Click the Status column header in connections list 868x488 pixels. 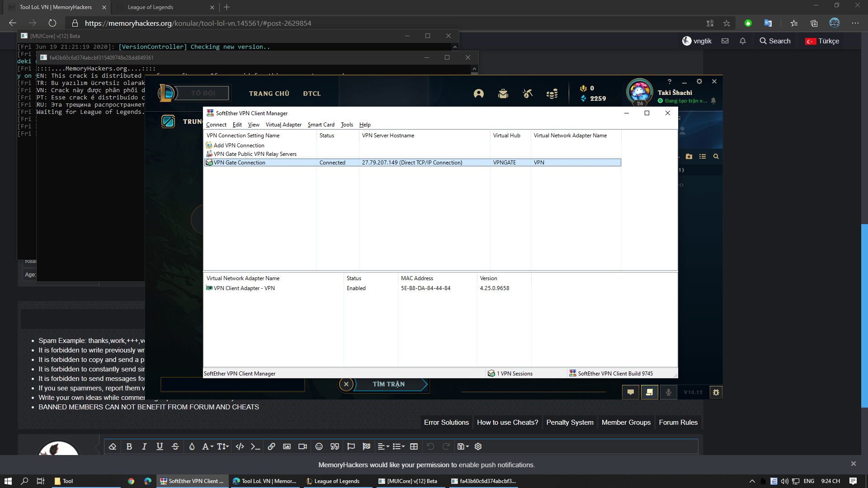click(x=337, y=136)
